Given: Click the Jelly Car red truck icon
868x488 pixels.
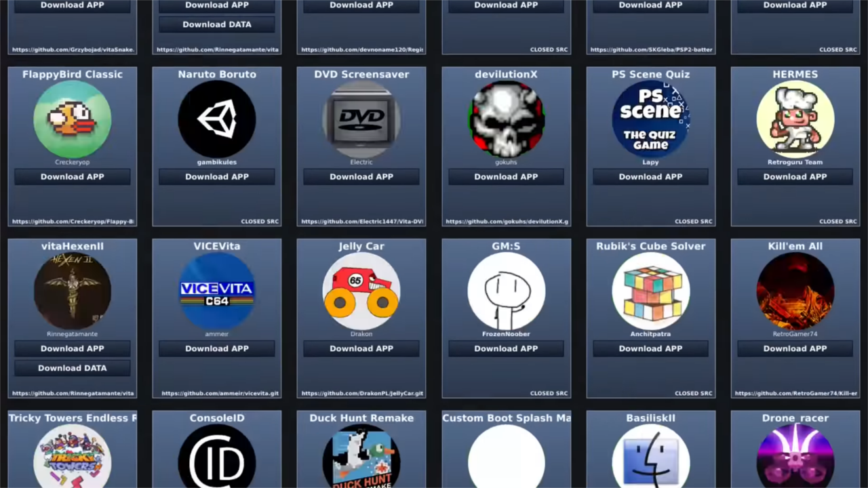Looking at the screenshot, I should pyautogui.click(x=361, y=291).
